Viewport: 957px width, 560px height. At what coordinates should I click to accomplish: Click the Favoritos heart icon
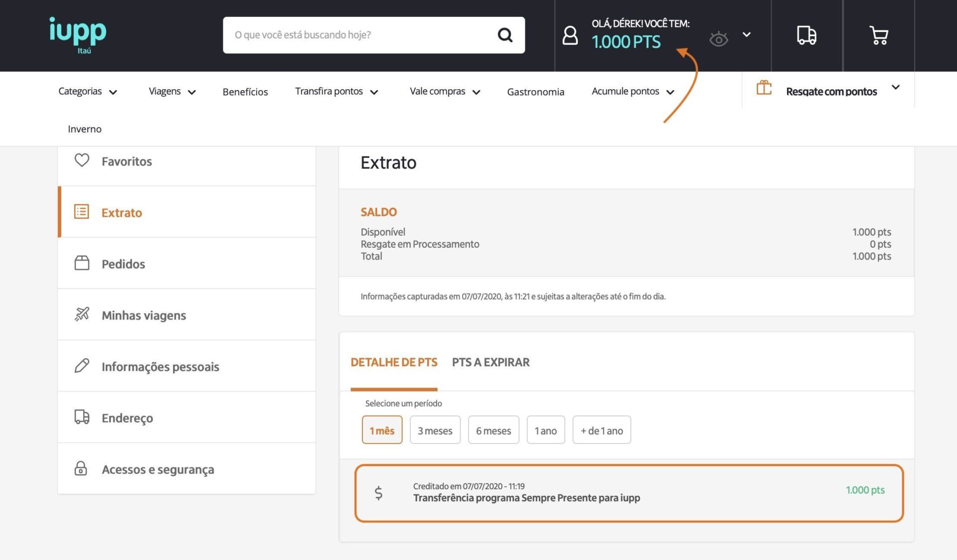[82, 160]
